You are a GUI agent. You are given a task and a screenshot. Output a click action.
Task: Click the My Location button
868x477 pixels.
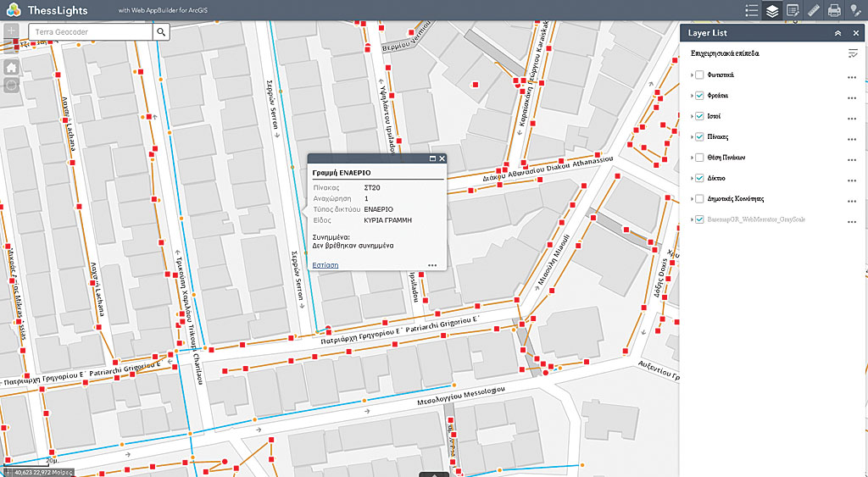[12, 86]
